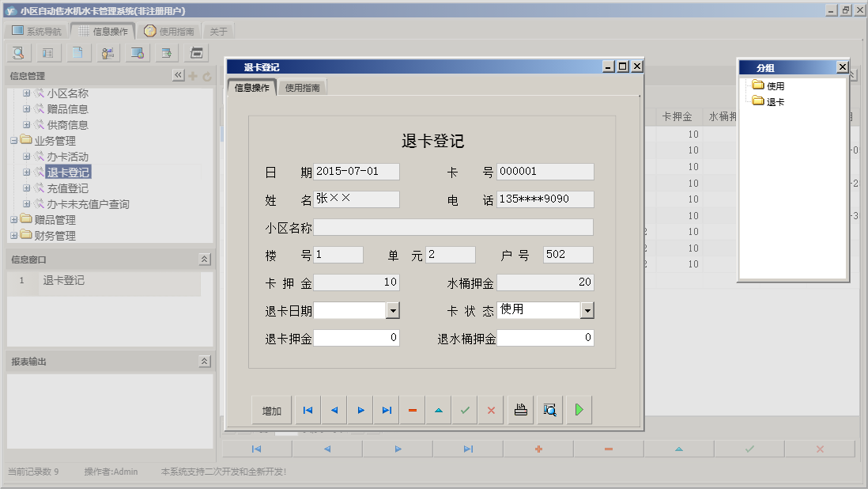Cancel changes with the red X icon
Screen dimensions: 868x489
[x=490, y=409]
